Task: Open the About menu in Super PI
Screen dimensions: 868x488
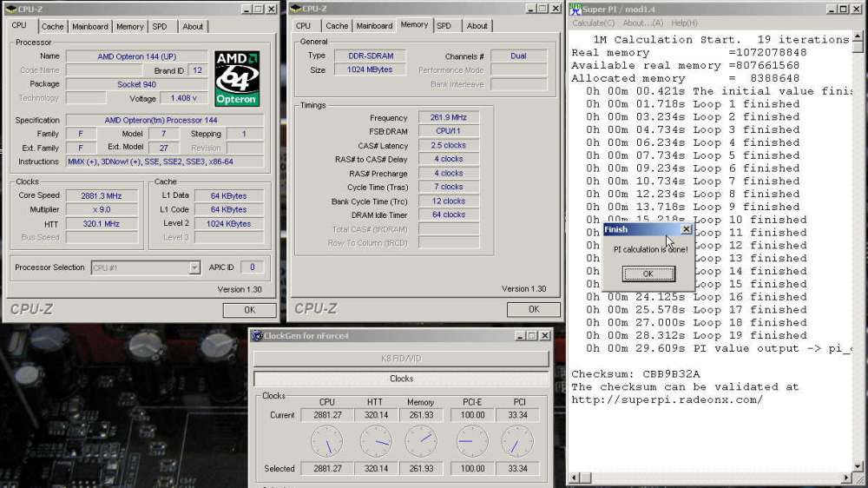Action: tap(642, 23)
